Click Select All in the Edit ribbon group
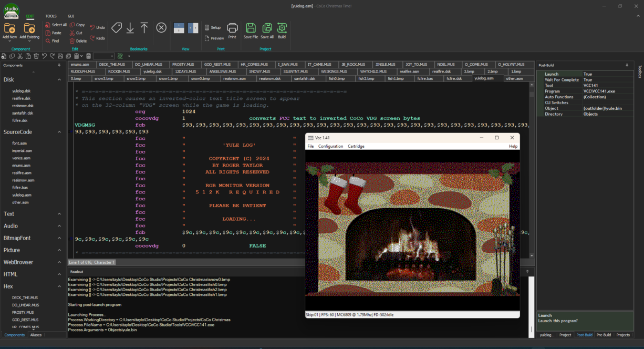This screenshot has height=349, width=644. pyautogui.click(x=56, y=25)
